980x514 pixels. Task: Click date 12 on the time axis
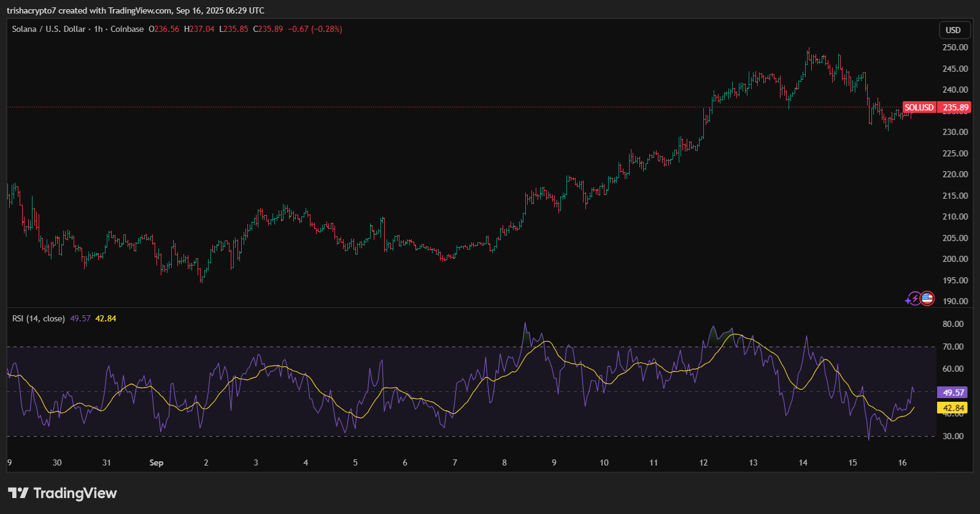pos(703,462)
